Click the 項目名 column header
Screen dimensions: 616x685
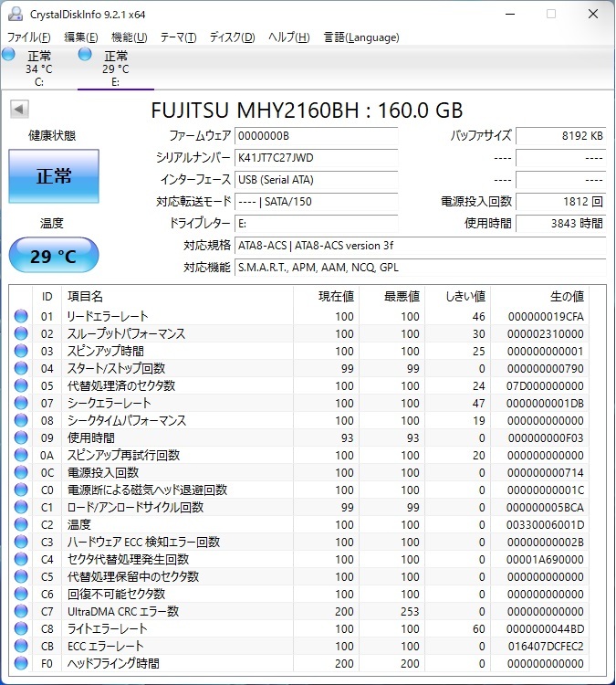click(x=177, y=297)
